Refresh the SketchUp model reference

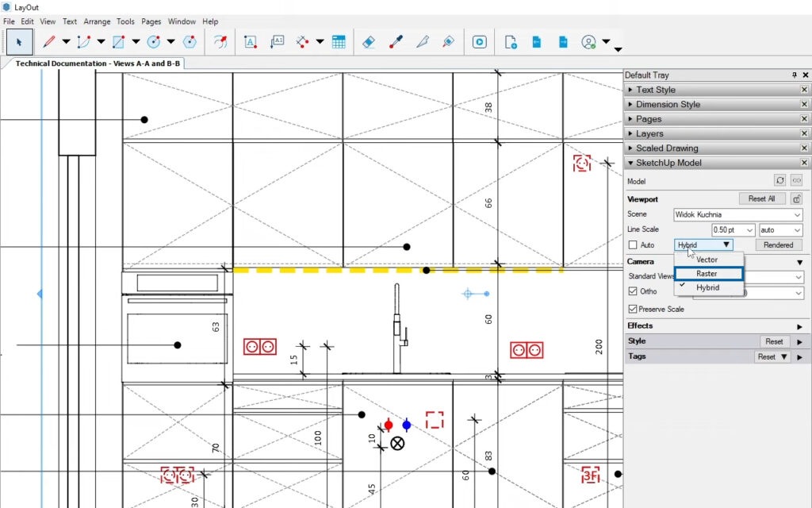point(779,181)
